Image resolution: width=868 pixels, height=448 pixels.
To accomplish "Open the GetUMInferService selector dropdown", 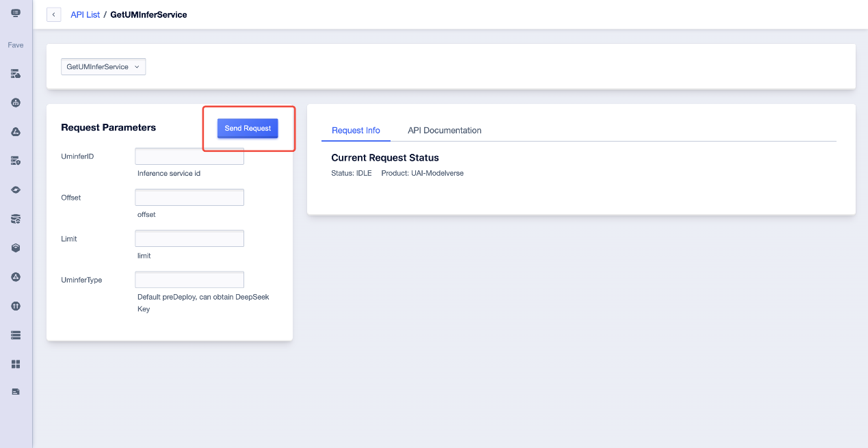I will [103, 66].
